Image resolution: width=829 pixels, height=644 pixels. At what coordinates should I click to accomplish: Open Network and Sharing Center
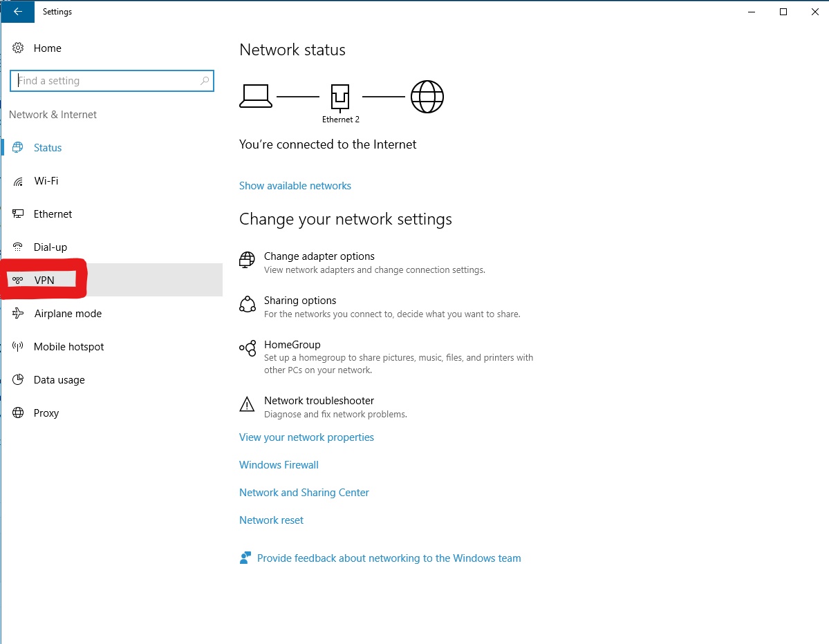(304, 492)
